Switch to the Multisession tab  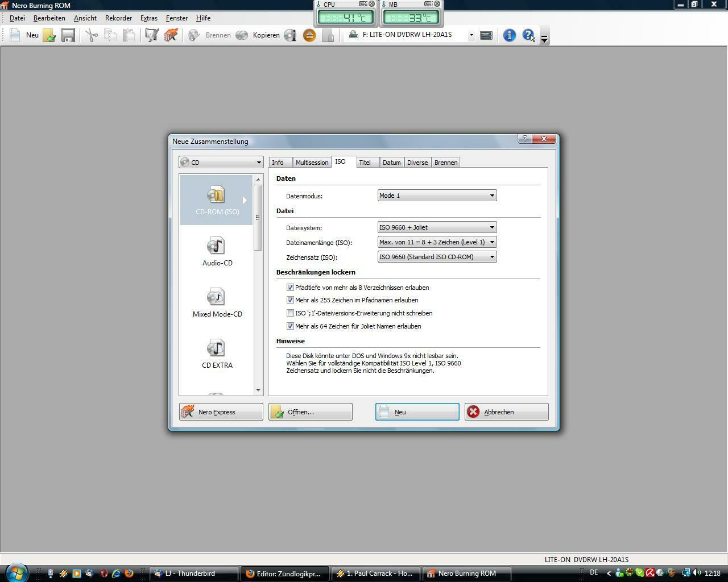[x=312, y=163]
